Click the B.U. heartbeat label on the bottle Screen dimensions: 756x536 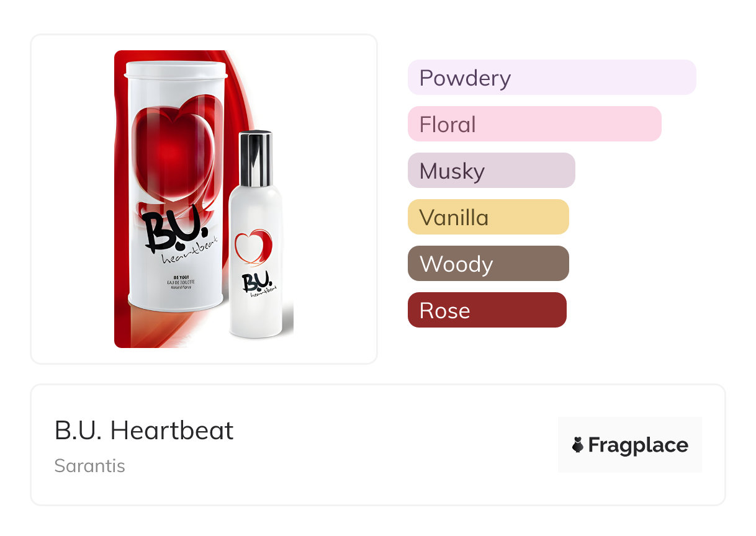click(x=258, y=285)
